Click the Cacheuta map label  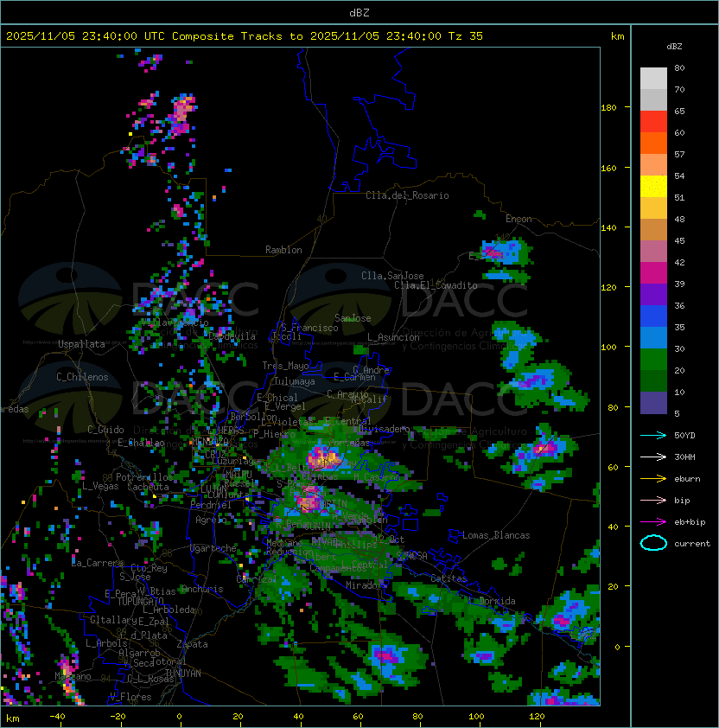(x=148, y=487)
